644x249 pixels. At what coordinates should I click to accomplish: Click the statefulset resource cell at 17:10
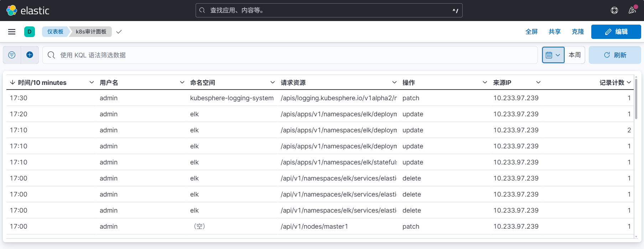(x=338, y=162)
